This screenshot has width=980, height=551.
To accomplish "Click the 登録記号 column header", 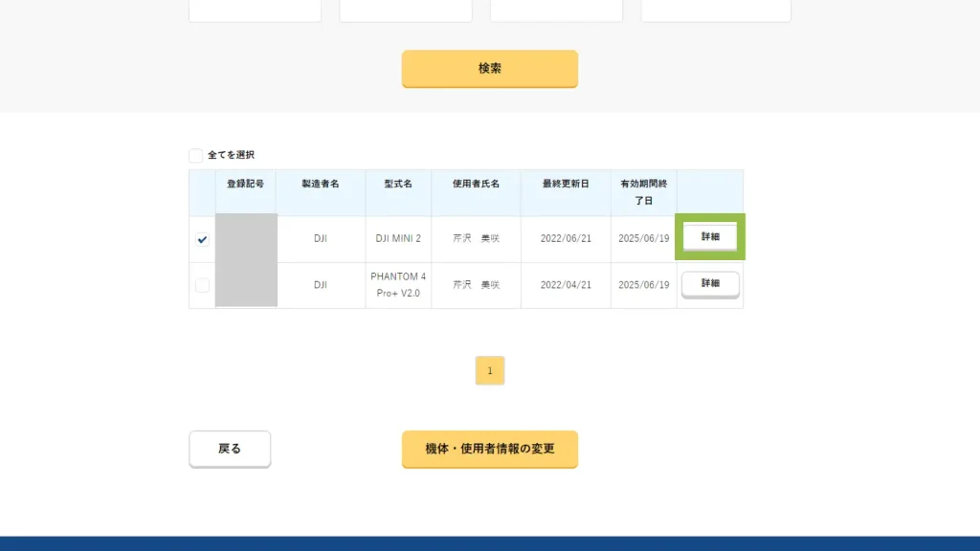I will pyautogui.click(x=246, y=184).
